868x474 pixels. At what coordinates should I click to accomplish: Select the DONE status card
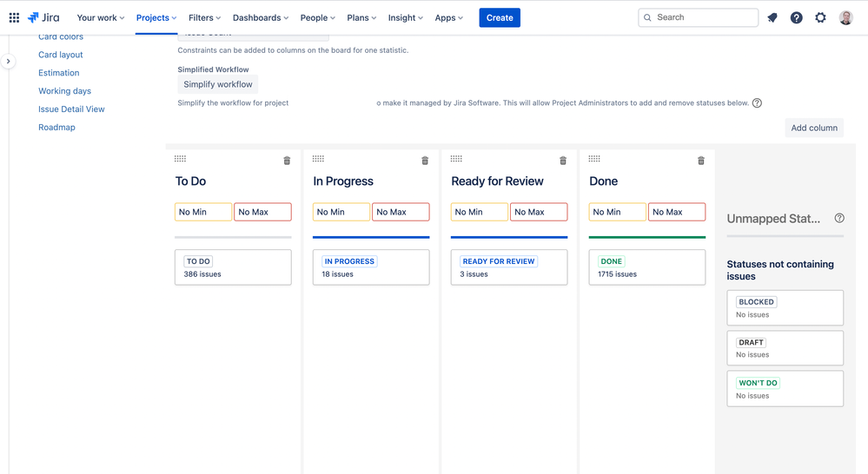coord(647,267)
